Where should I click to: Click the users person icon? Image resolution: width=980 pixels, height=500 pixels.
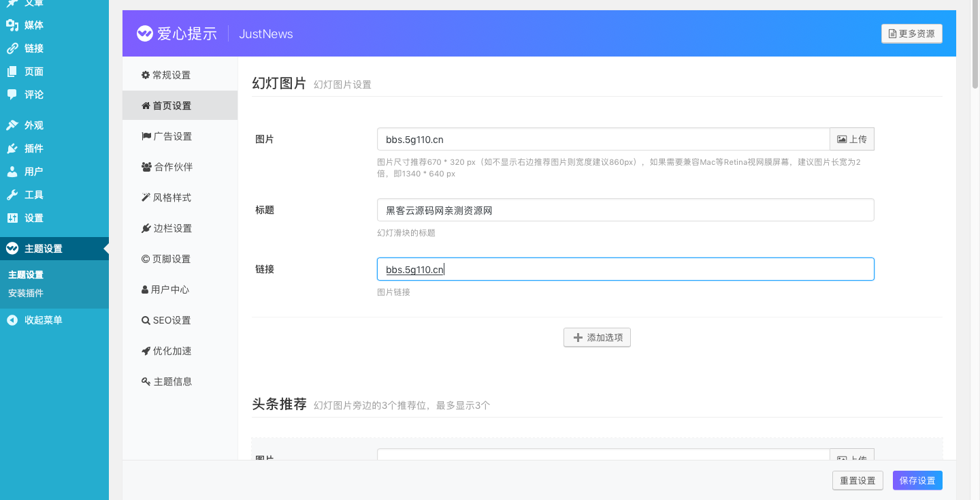pos(12,172)
